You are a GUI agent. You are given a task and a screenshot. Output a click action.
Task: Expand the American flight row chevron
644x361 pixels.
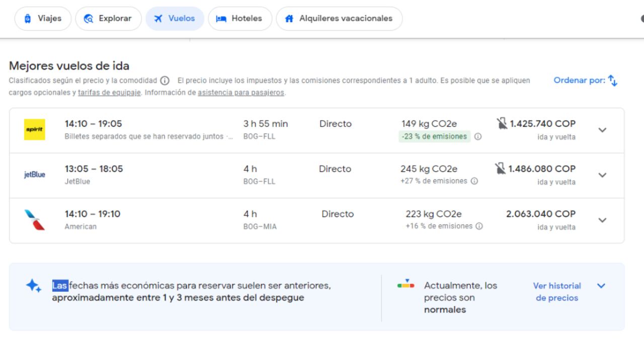(602, 220)
